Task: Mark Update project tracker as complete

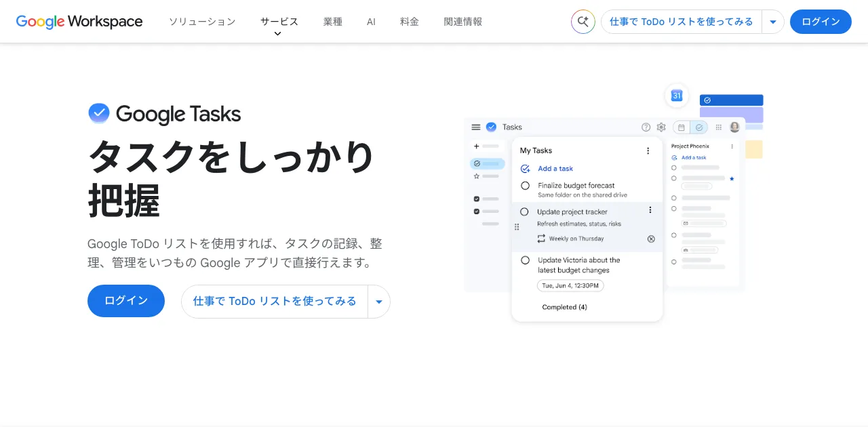Action: pos(524,212)
